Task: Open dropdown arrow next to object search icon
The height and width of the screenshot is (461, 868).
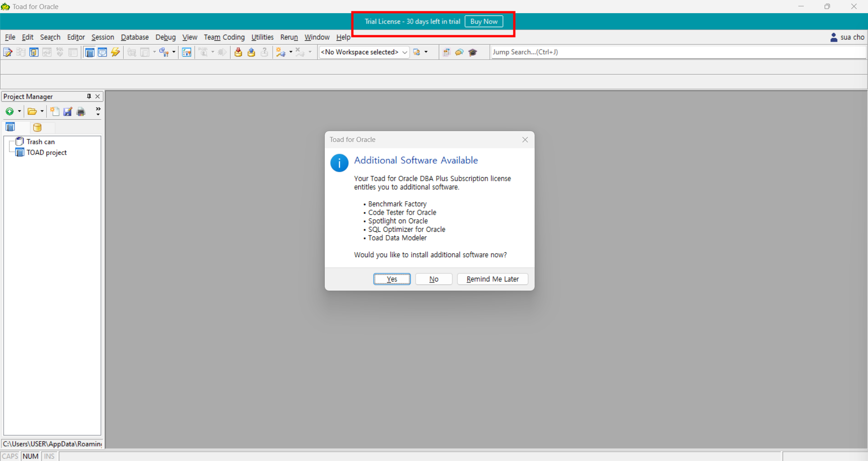Action: (174, 52)
